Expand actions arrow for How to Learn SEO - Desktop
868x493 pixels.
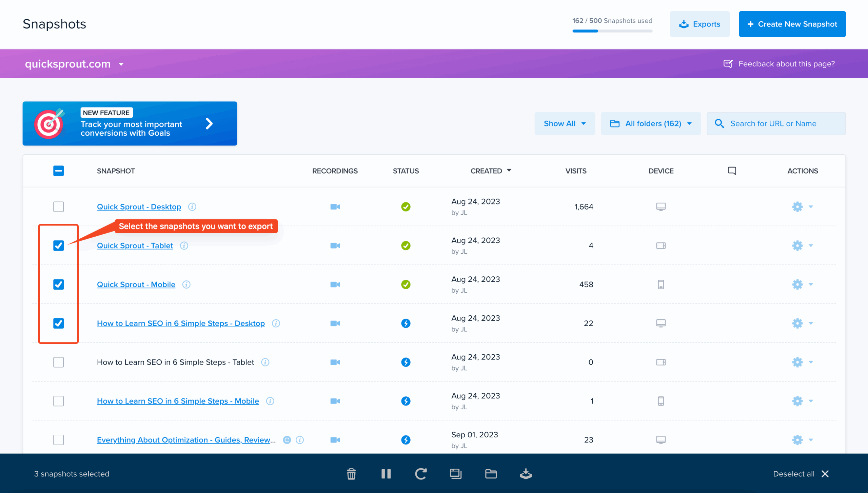coord(811,323)
